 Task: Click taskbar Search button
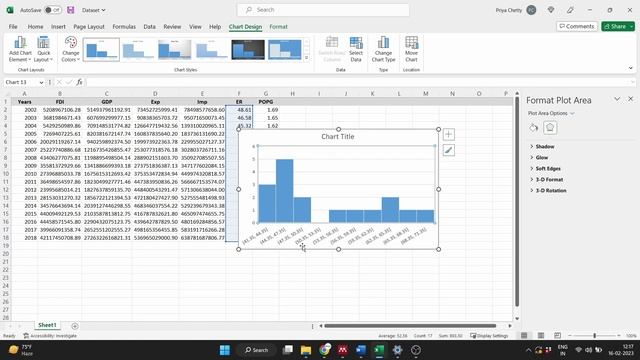(256, 350)
